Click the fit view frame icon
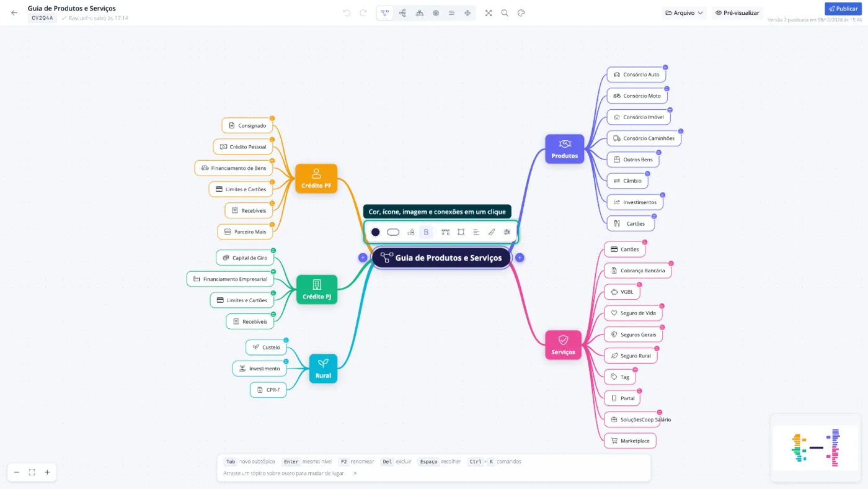Viewport: 868px width, 489px height. [32, 472]
